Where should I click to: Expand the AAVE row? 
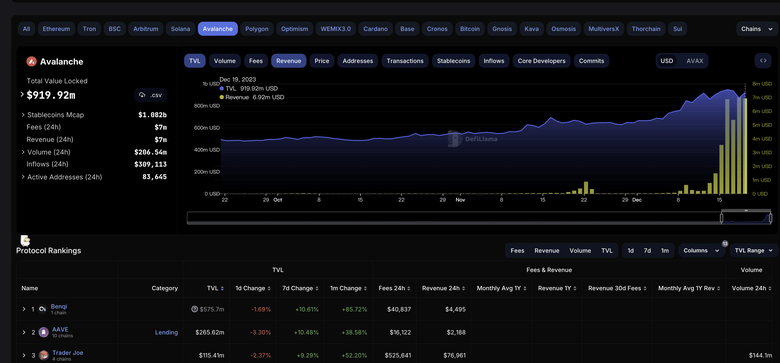[23, 332]
